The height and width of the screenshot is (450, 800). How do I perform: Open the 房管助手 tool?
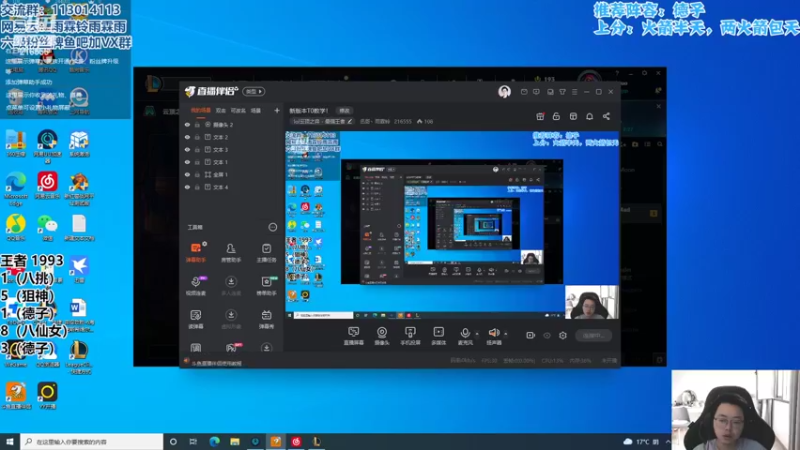pos(231,253)
